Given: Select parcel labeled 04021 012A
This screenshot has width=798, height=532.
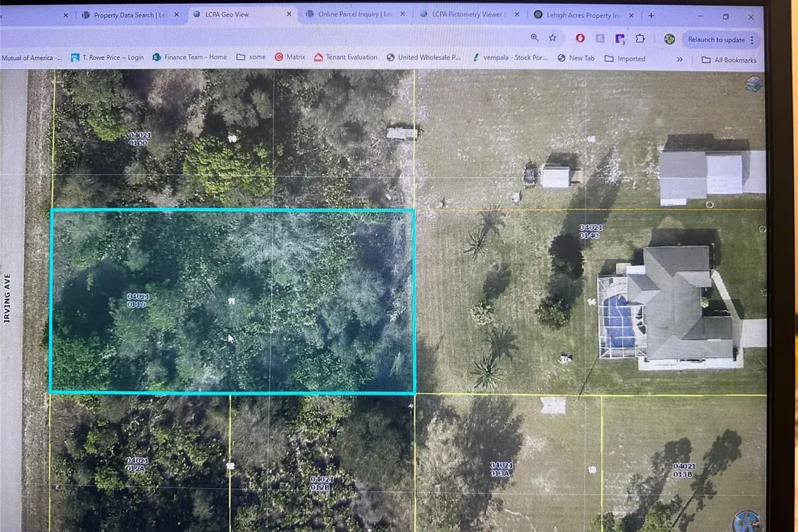Looking at the screenshot, I should pos(137,464).
